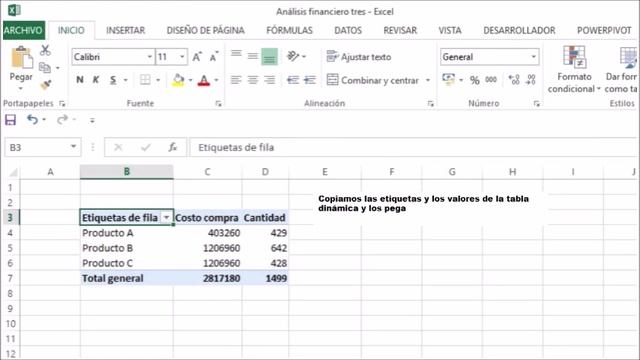Image resolution: width=640 pixels, height=360 pixels.
Task: Select the Total general cell
Action: tap(127, 278)
